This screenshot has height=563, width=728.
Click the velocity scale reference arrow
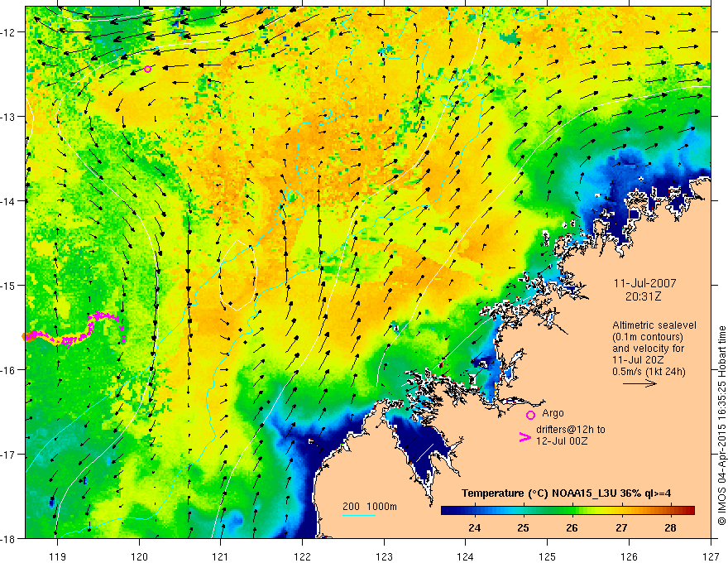pyautogui.click(x=639, y=383)
